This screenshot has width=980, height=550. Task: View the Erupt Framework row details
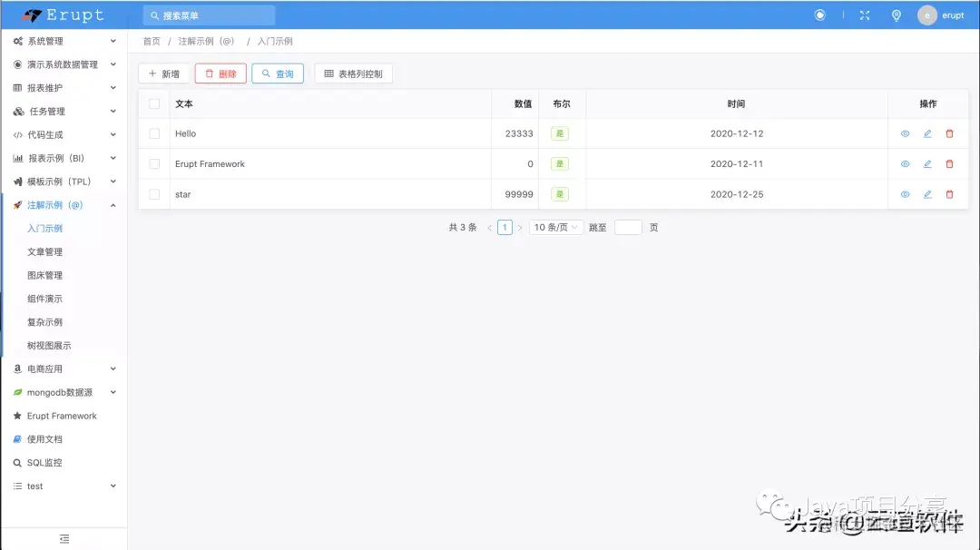point(905,163)
